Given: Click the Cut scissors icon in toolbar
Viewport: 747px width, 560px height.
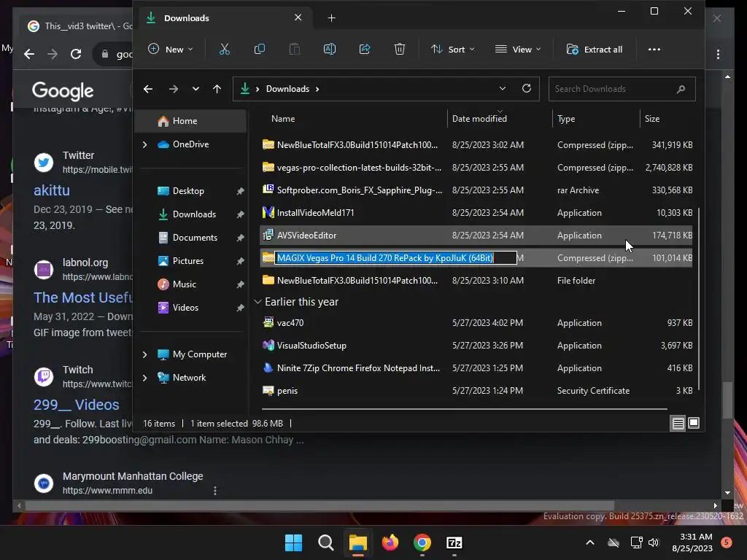Looking at the screenshot, I should tap(225, 49).
